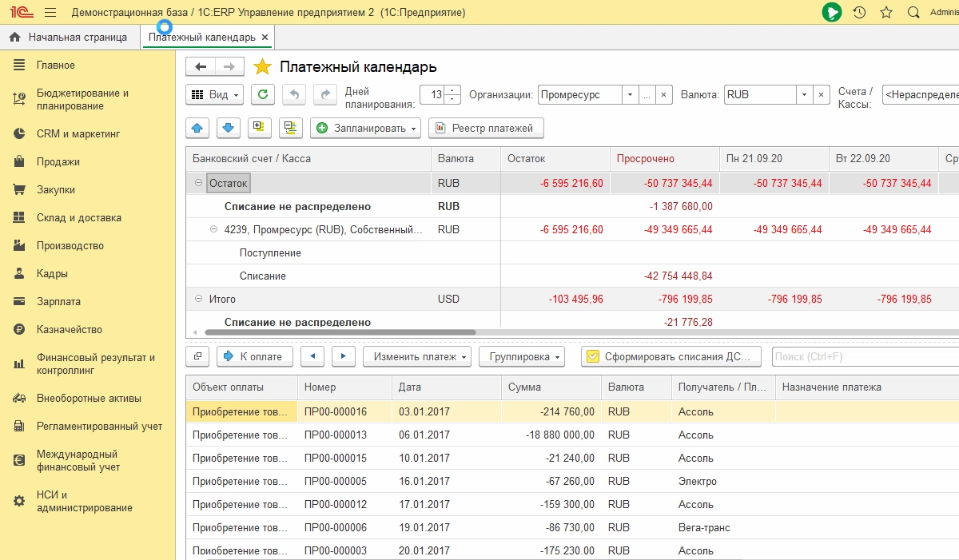The image size is (959, 560).
Task: Open history icon in top bar
Action: coord(859,13)
